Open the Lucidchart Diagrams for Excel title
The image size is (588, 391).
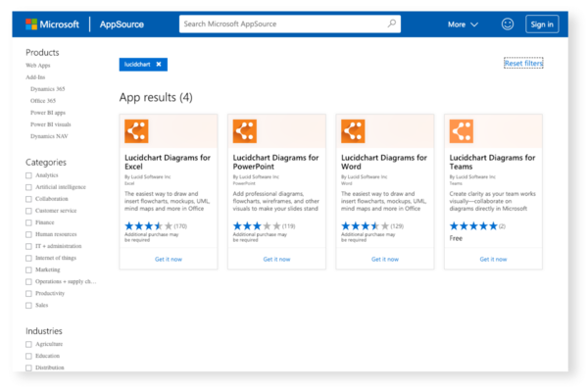tap(168, 162)
